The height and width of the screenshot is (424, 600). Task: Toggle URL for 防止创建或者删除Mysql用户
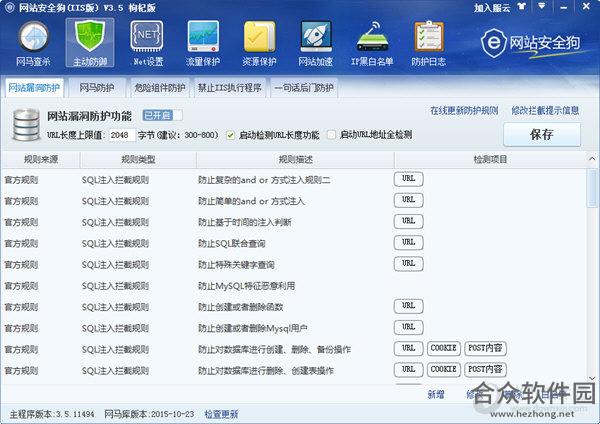tap(409, 327)
